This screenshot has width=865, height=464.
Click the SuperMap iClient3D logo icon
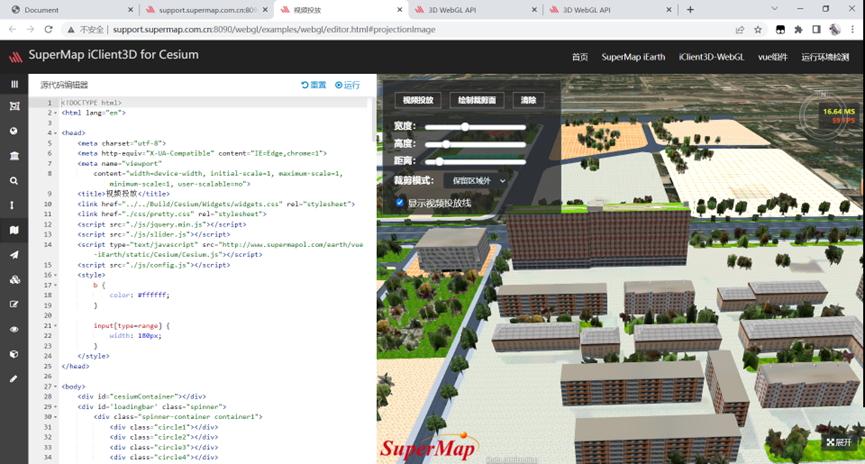tap(15, 56)
